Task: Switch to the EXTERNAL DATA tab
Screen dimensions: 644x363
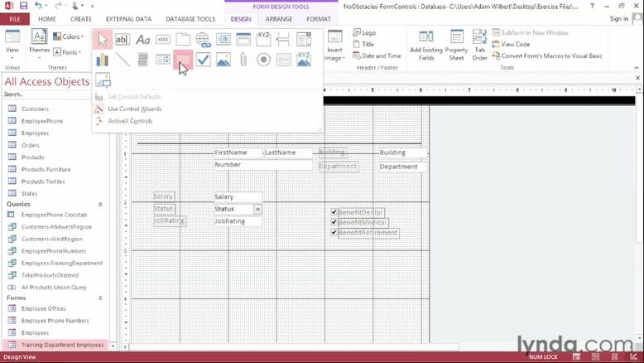Action: click(x=128, y=19)
